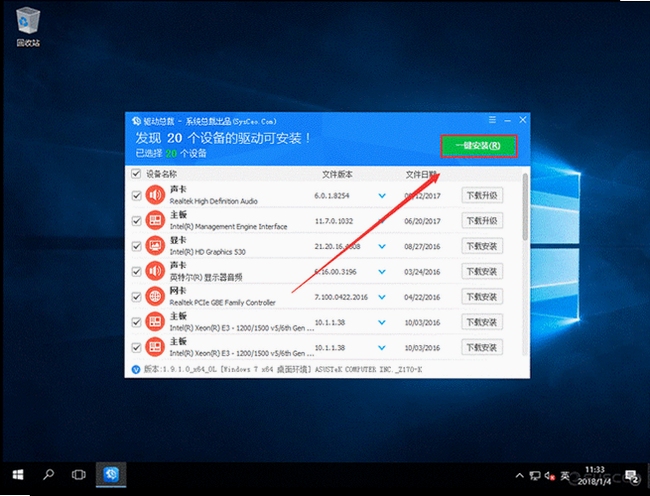Click the status bar version text
The width and height of the screenshot is (650, 496).
point(283,369)
